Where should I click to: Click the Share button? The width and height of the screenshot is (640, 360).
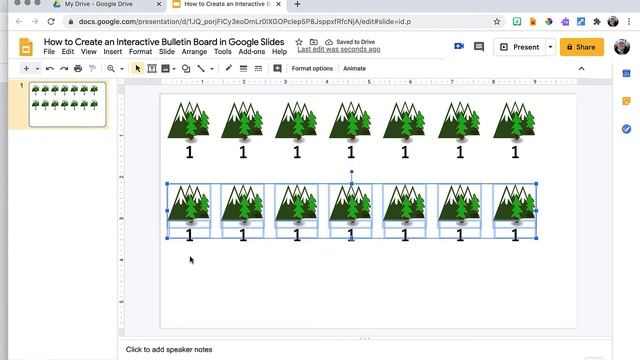[x=582, y=47]
